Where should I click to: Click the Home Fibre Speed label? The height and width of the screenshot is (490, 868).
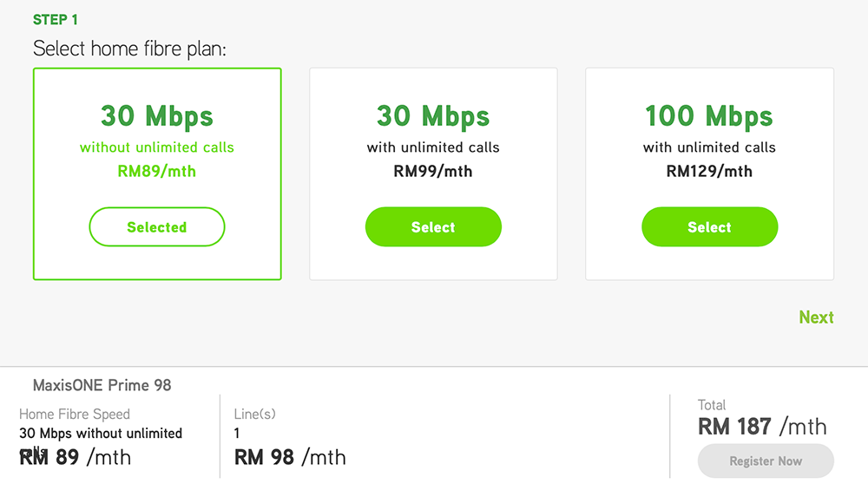(x=75, y=415)
